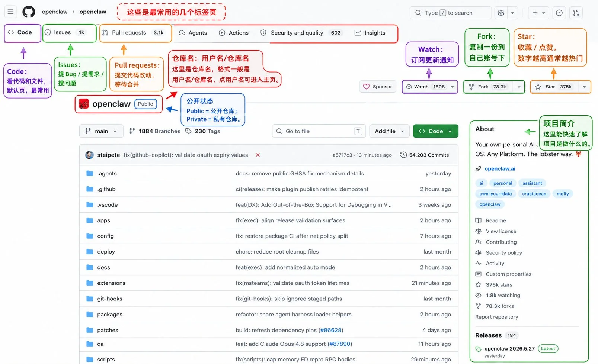Open Security and quality tab
Viewport: 598px width, 364px height.
301,33
